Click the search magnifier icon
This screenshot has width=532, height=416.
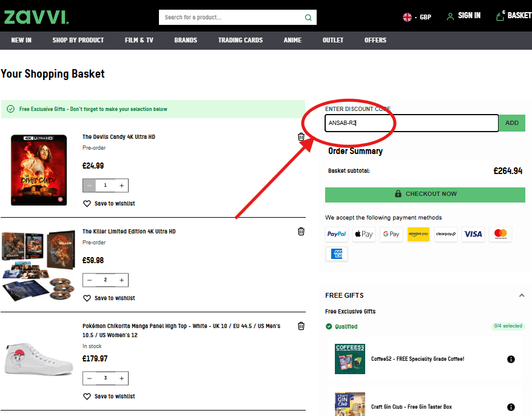(308, 17)
